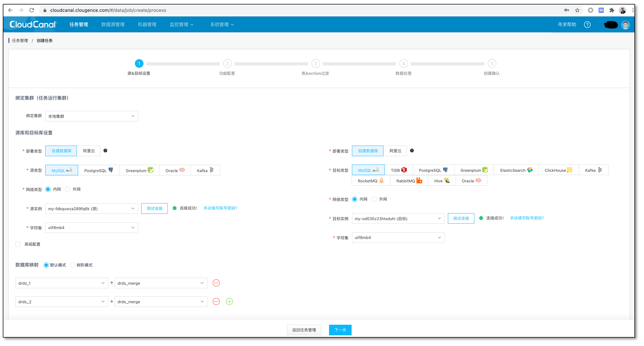Viewport: 644px width, 346px height.
Task: Click target deployment type info icon
Action: [x=412, y=151]
